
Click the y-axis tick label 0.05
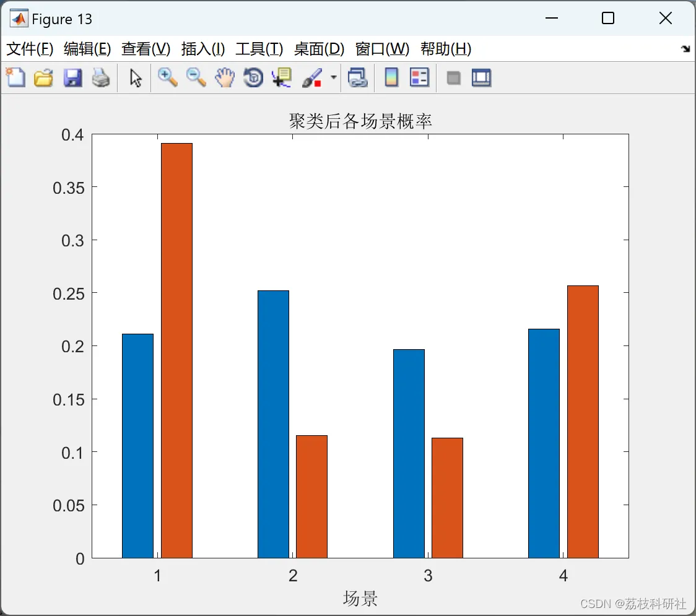coord(69,505)
